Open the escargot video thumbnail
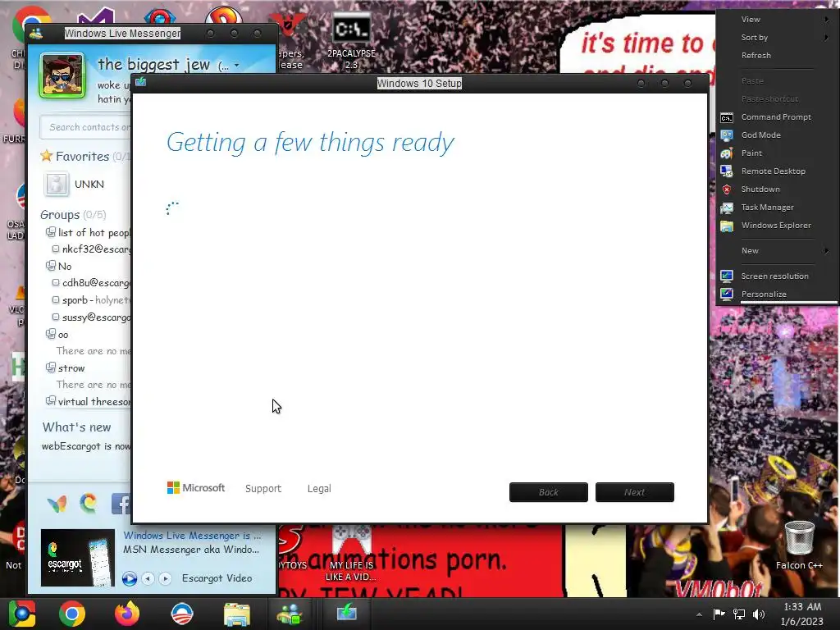Viewport: 840px width, 630px height. point(78,558)
